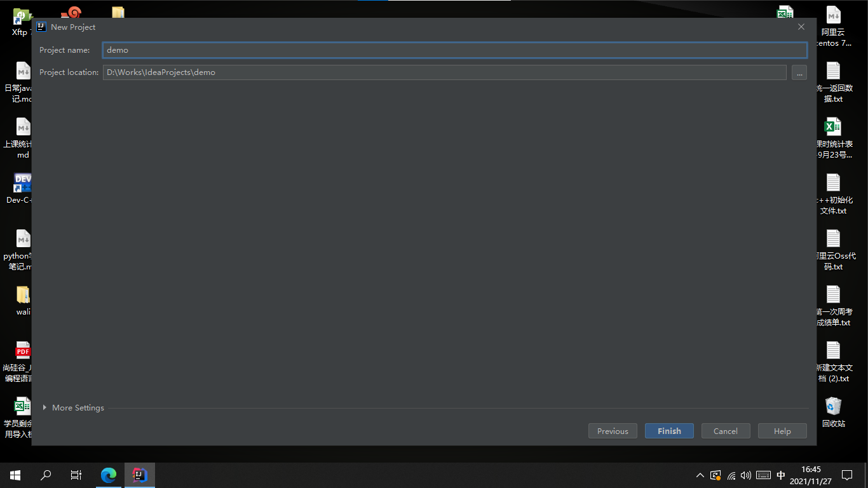Screen dimensions: 868x488
Task: Select the 阿里云 centos 7 markdown file
Action: coord(833,27)
